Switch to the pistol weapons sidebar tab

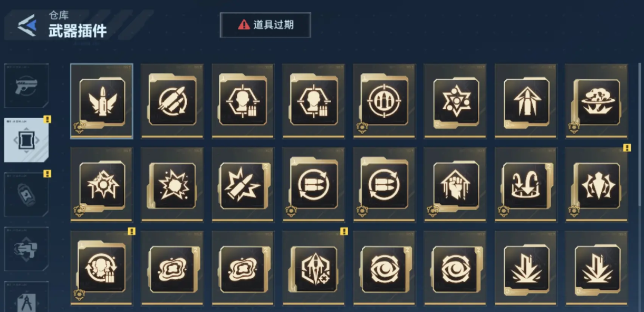[x=26, y=86]
